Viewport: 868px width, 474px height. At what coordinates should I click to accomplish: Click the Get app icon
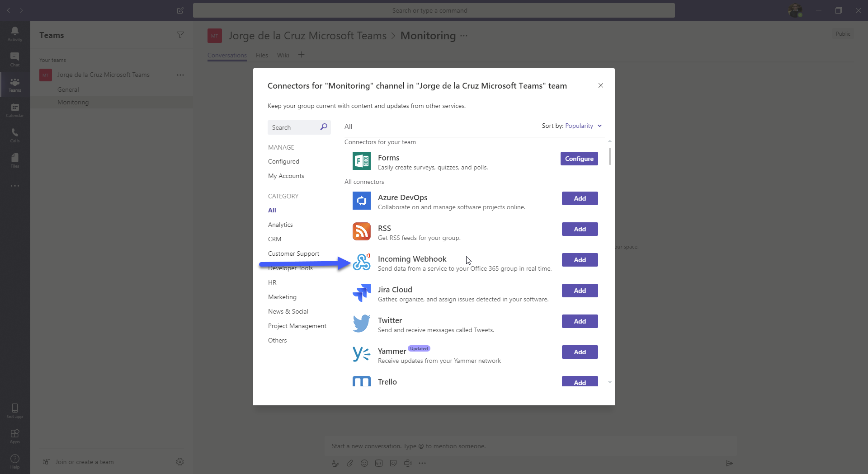point(15,410)
